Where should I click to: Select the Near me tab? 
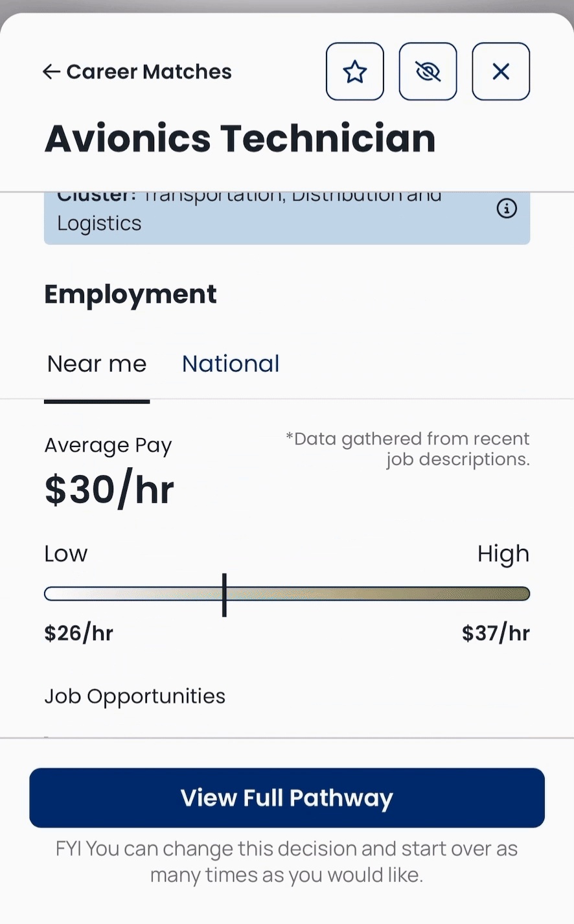pyautogui.click(x=97, y=364)
